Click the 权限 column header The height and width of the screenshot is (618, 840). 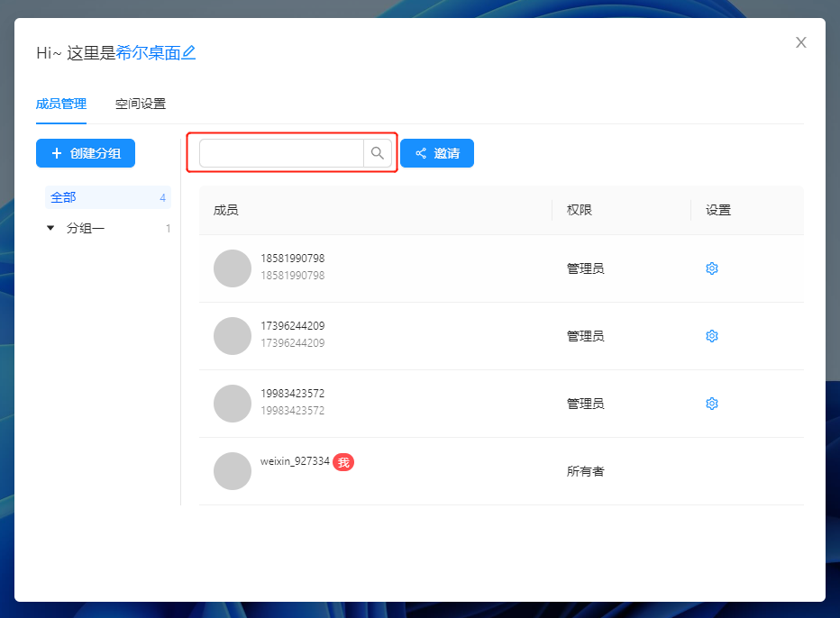tap(580, 210)
